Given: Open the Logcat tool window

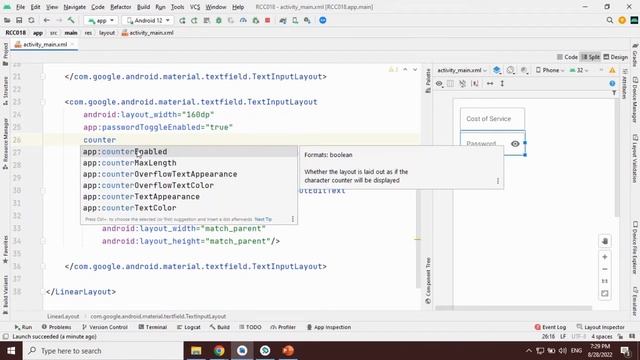Looking at the screenshot, I should [x=189, y=327].
